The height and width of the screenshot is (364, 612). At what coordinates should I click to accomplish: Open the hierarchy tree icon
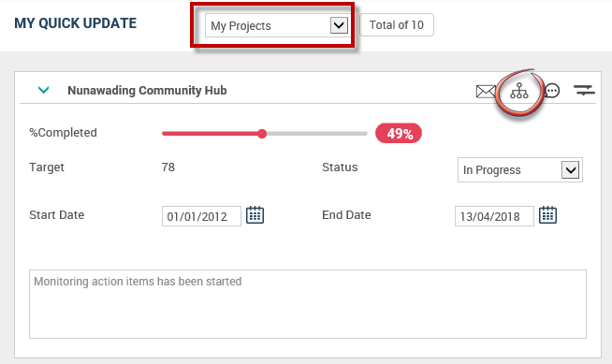[519, 91]
